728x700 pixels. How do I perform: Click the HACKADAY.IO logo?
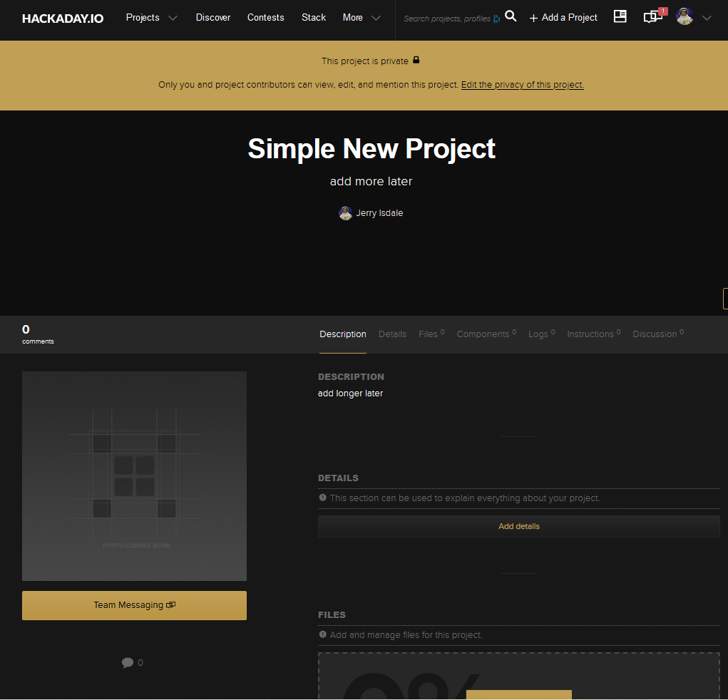[x=63, y=19]
